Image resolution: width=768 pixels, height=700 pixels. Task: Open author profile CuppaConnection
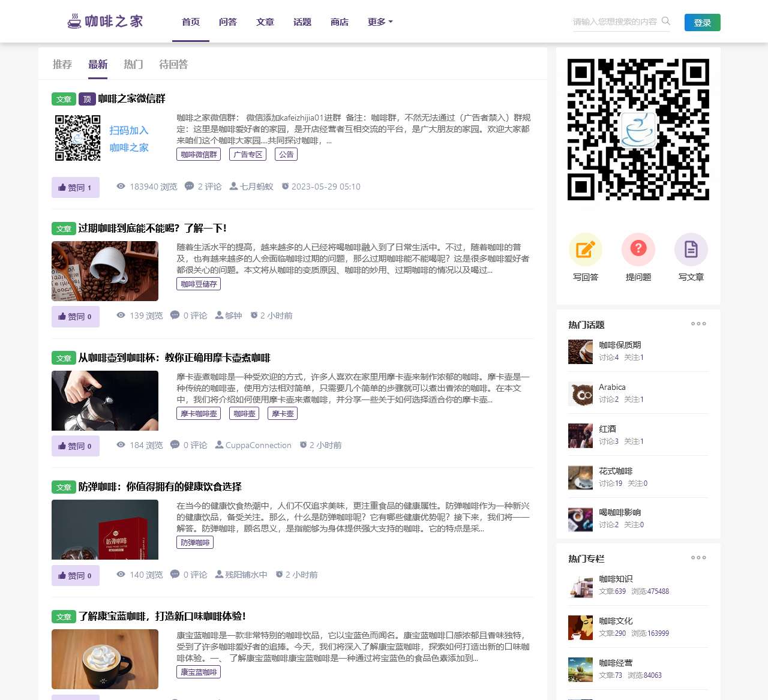pyautogui.click(x=259, y=445)
